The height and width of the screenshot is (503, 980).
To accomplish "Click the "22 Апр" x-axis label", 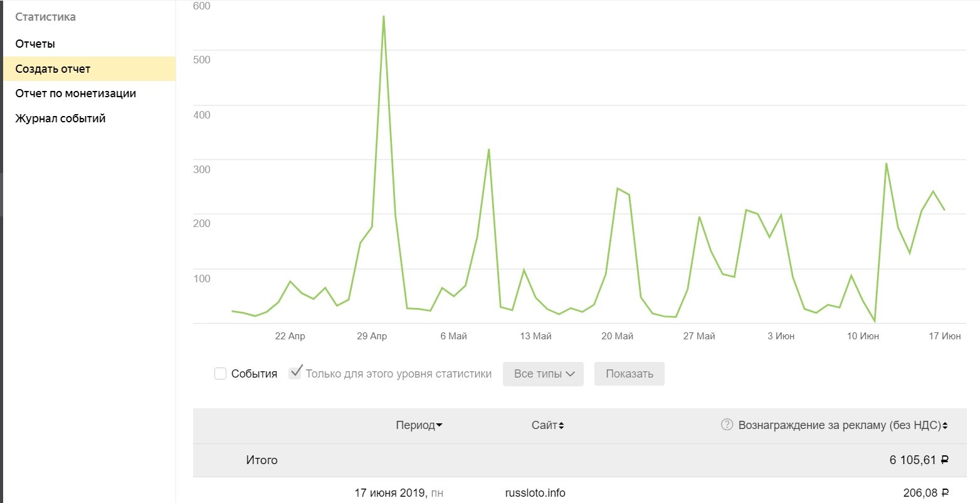I will pos(290,336).
